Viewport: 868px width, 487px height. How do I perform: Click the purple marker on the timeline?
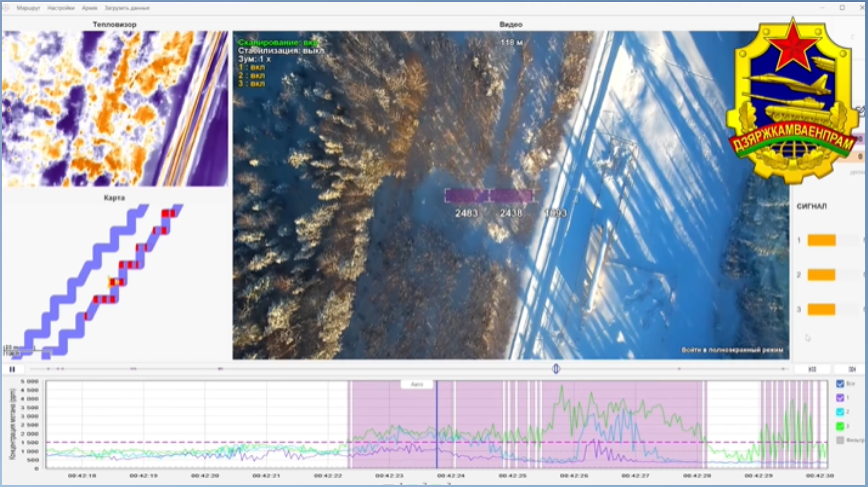tap(220, 369)
